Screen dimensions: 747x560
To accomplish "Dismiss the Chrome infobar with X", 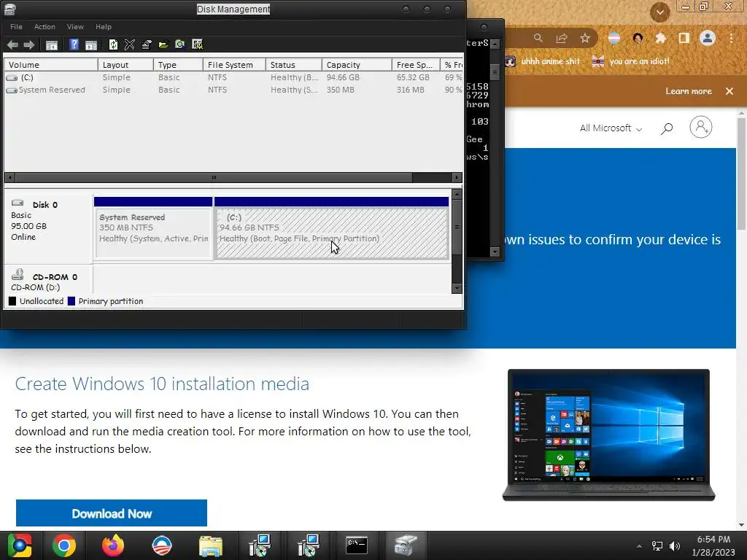I will 729,91.
